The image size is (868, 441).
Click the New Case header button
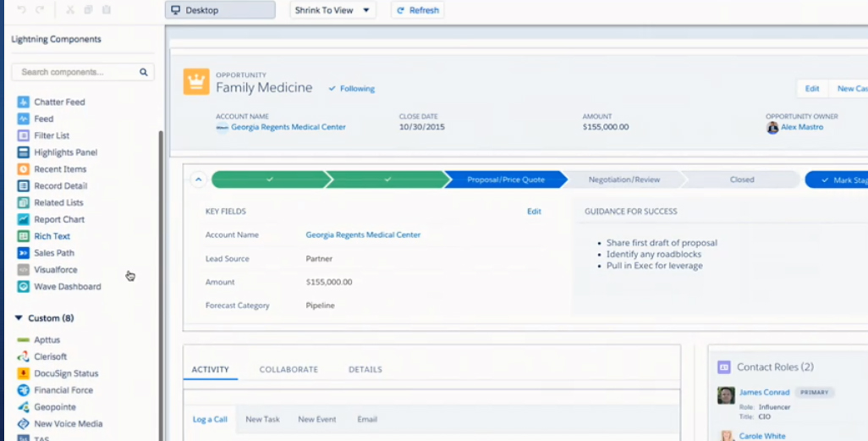[x=848, y=89]
